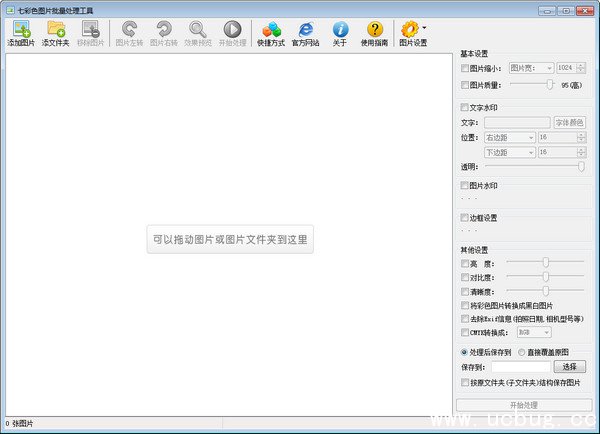
Task: Toggle the 文字水印 text watermark checkbox
Action: tap(464, 107)
